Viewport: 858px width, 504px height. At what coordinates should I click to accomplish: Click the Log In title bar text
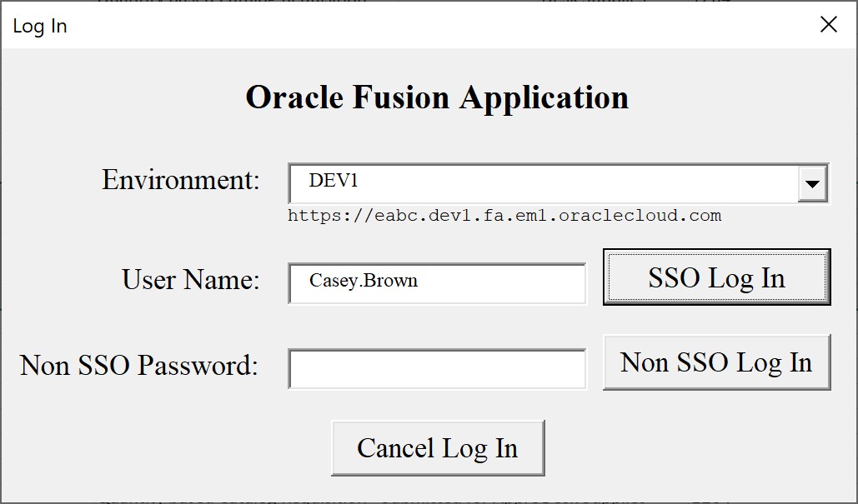tap(40, 25)
